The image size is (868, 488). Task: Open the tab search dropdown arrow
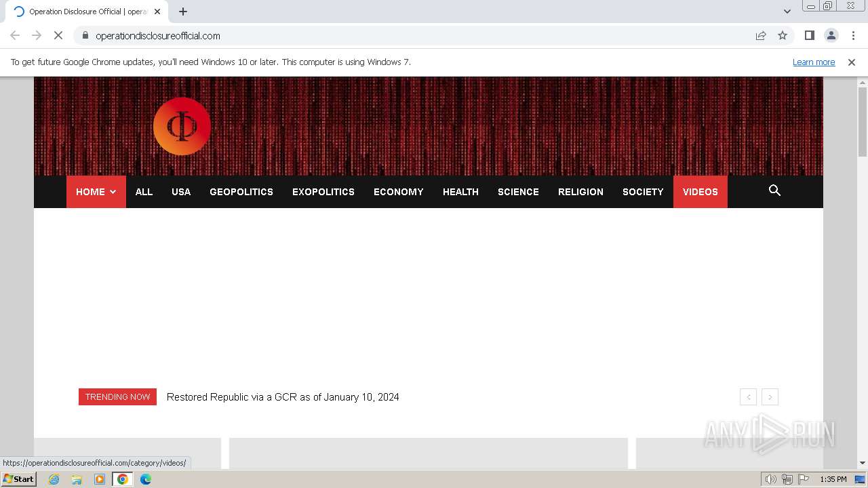787,11
